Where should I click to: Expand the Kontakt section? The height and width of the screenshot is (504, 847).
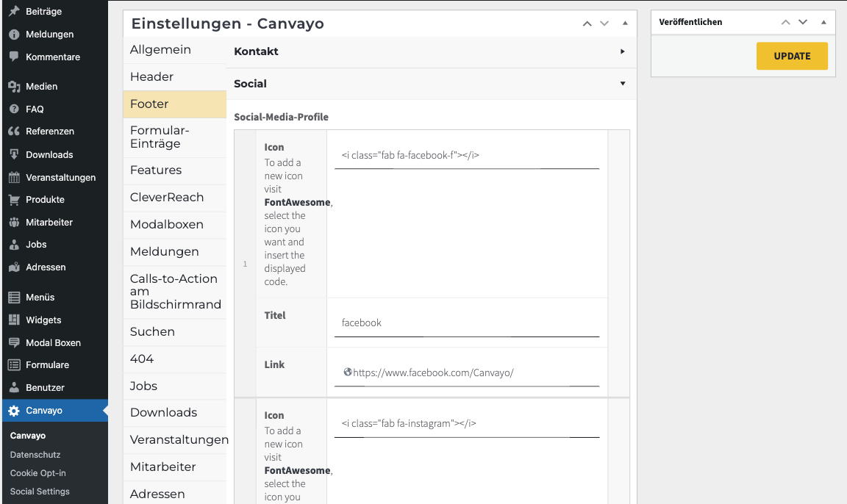[622, 51]
